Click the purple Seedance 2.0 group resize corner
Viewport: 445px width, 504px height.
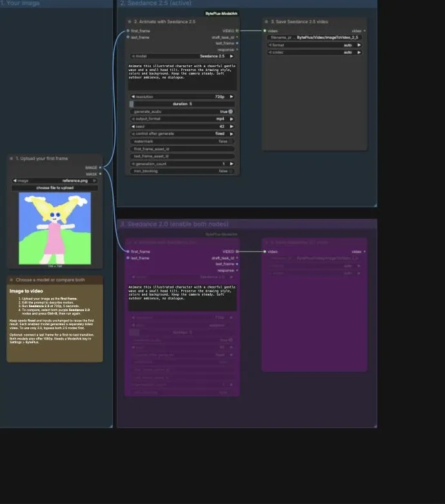(x=375, y=426)
